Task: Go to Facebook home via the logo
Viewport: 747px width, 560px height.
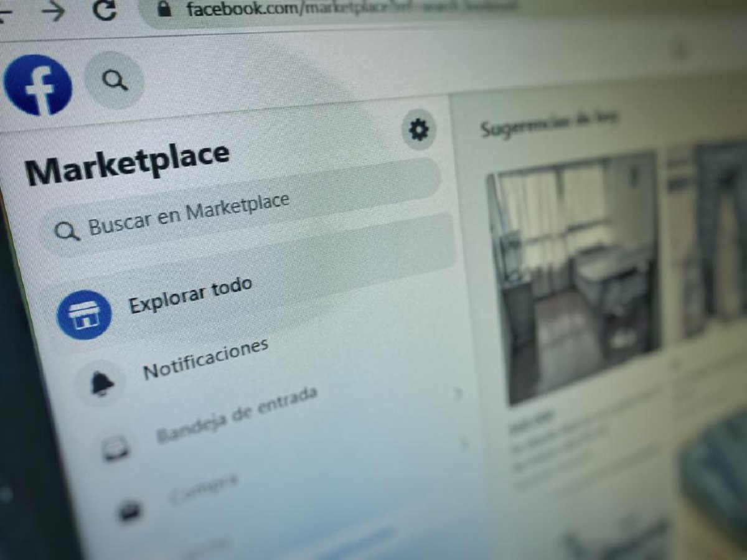Action: pos(38,85)
